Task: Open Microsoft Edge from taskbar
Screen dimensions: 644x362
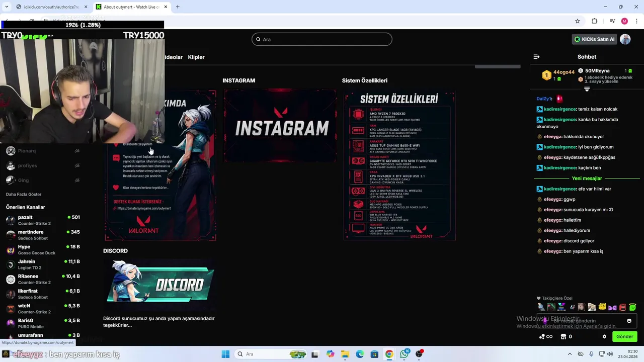Action: 360,354
